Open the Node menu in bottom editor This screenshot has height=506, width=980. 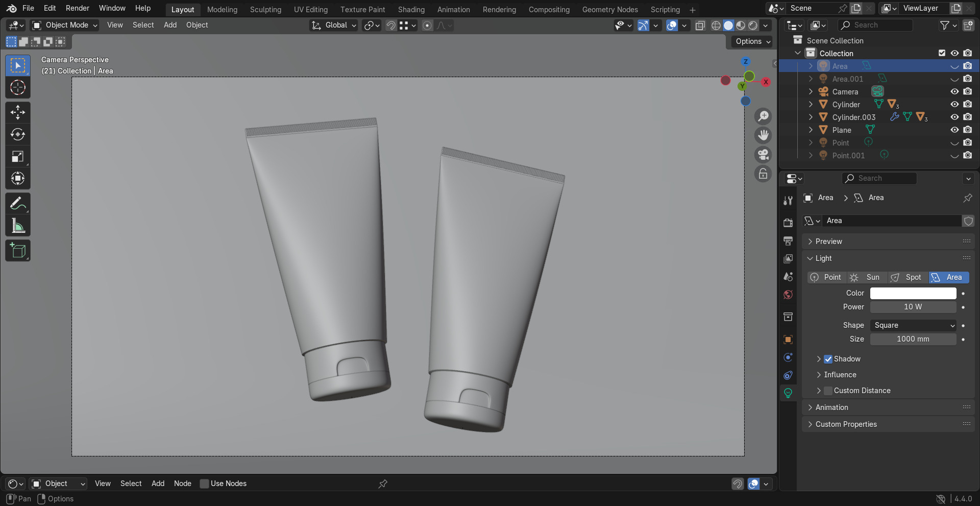183,484
